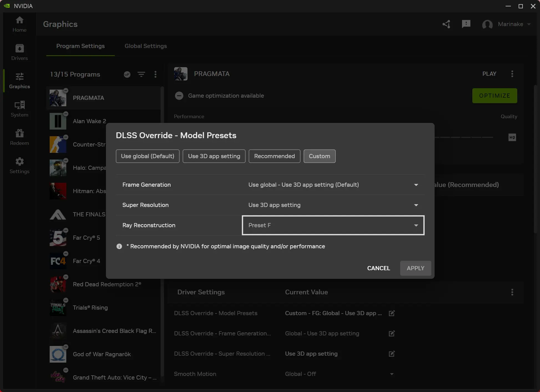540x392 pixels.
Task: Select Hitman: Absolution game icon
Action: point(58,191)
